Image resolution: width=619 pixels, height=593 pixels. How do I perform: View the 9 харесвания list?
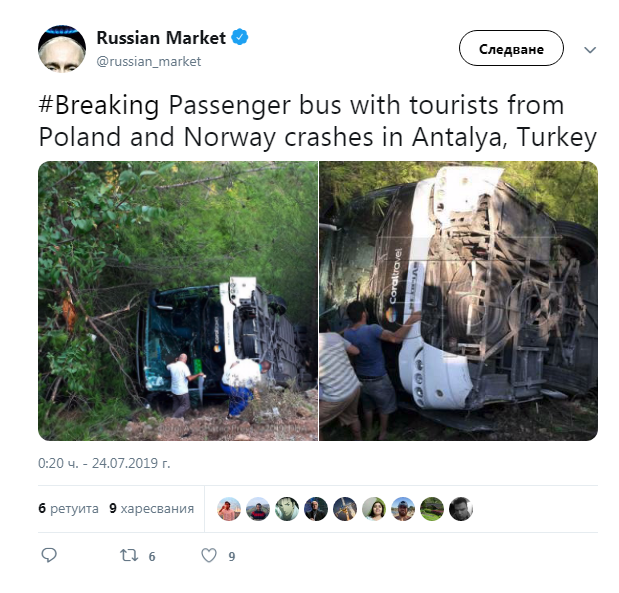(152, 509)
